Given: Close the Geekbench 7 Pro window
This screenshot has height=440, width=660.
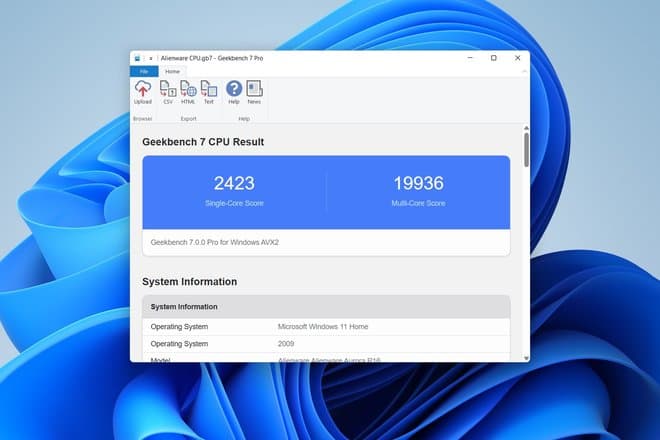Looking at the screenshot, I should click(518, 58).
